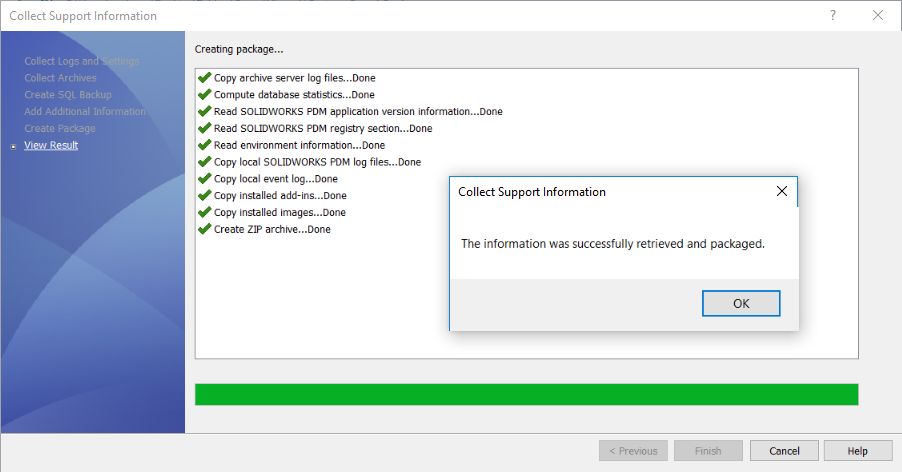Select Collect Archives step in sidebar

click(60, 78)
